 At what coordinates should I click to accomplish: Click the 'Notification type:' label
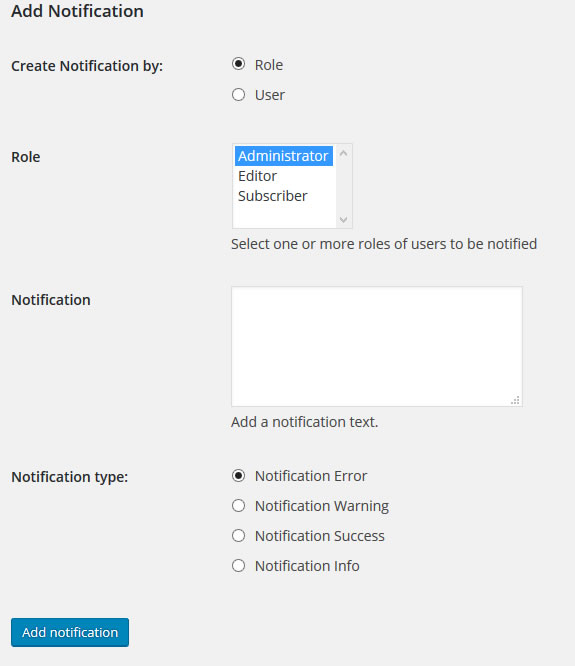point(70,477)
